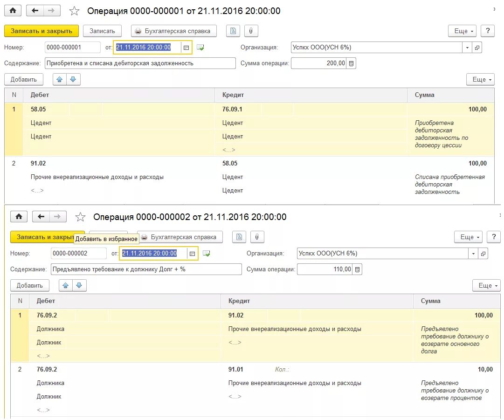Click help question mark in Operation 0000-000002

[x=494, y=237]
